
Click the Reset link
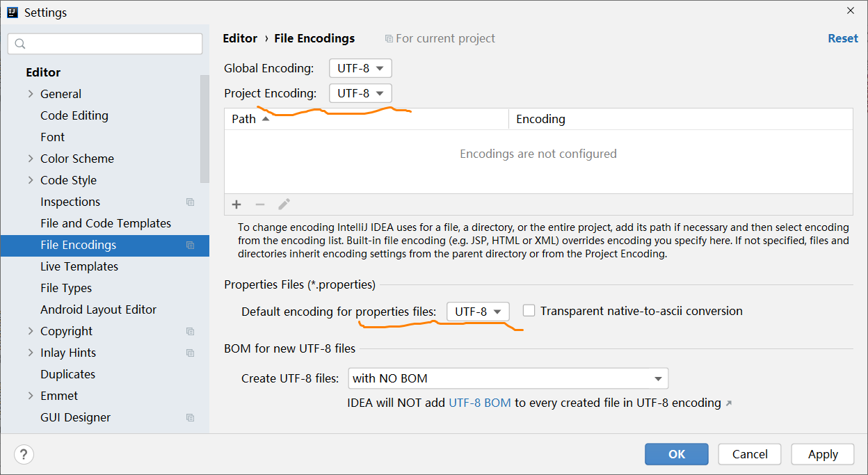(842, 38)
